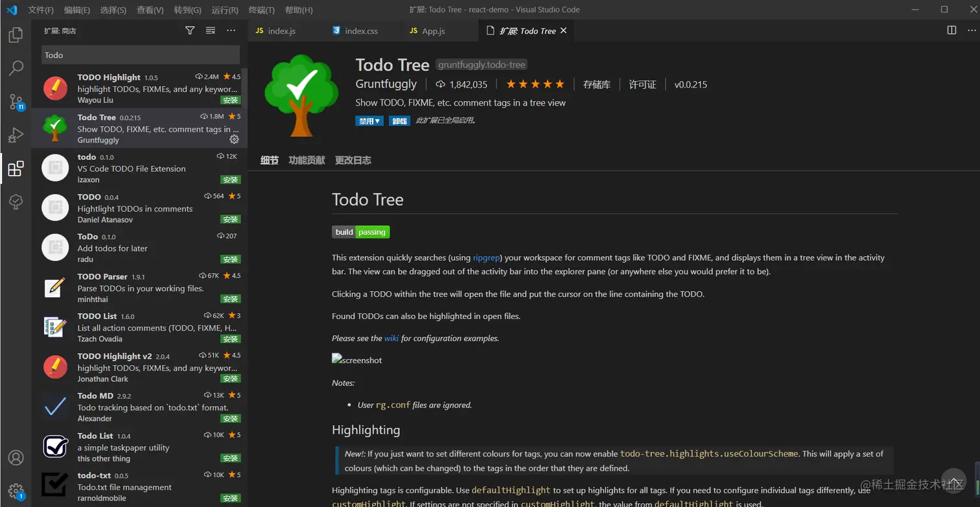
Task: Follow the wiki link for configuration examples
Action: point(391,338)
